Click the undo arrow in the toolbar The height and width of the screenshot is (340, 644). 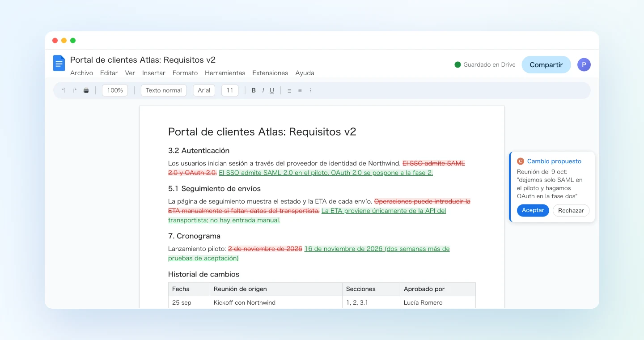pos(64,90)
